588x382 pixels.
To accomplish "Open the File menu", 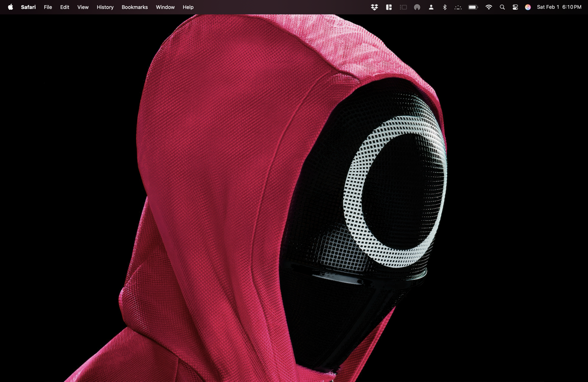I will [x=48, y=7].
